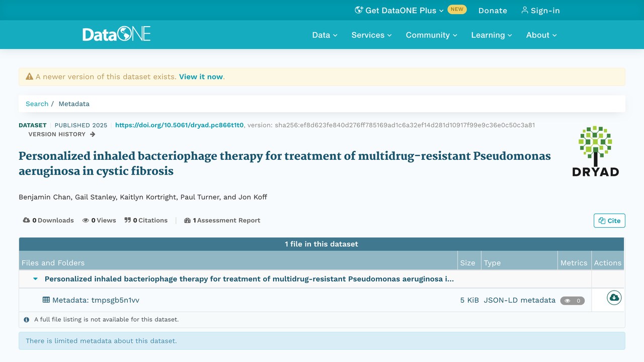
Task: Click the Downloads cloud icon
Action: point(27,220)
